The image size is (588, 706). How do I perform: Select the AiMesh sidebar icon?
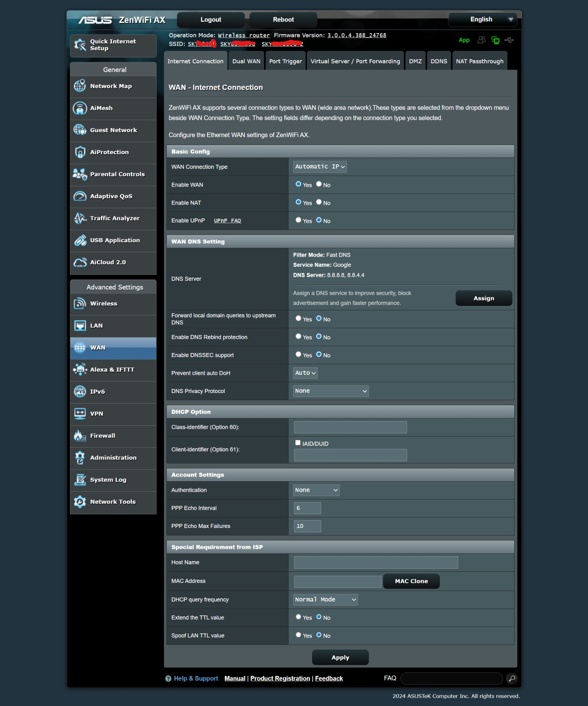pos(80,108)
